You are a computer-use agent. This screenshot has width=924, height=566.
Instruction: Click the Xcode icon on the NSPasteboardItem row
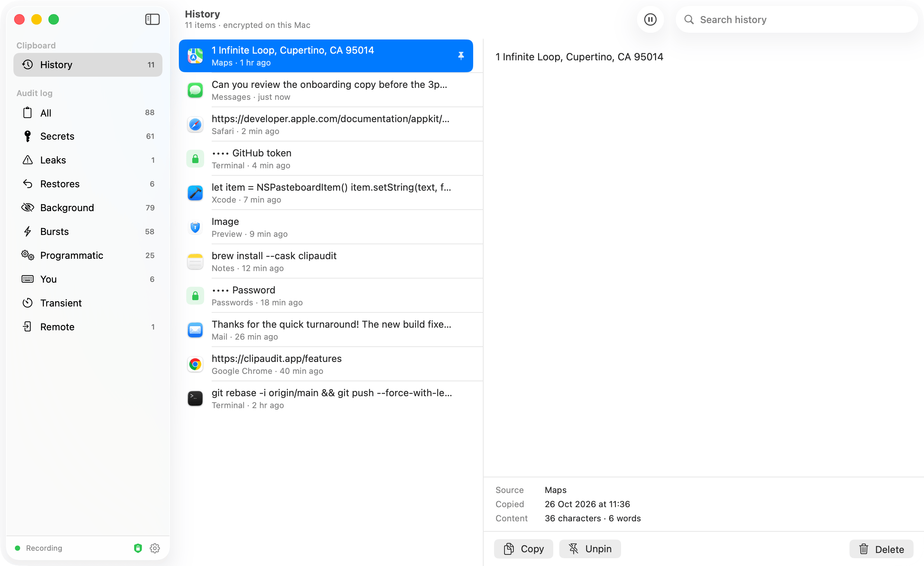pyautogui.click(x=195, y=193)
